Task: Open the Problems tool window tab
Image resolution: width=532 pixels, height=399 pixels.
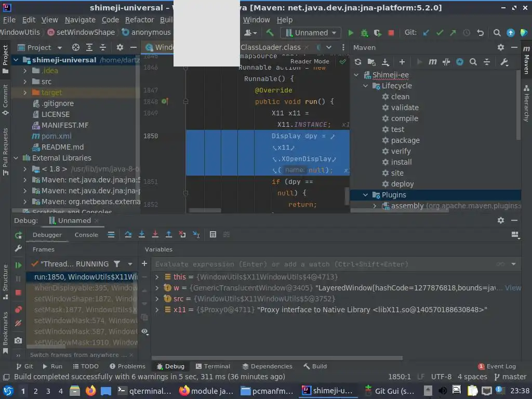Action: pyautogui.click(x=127, y=366)
